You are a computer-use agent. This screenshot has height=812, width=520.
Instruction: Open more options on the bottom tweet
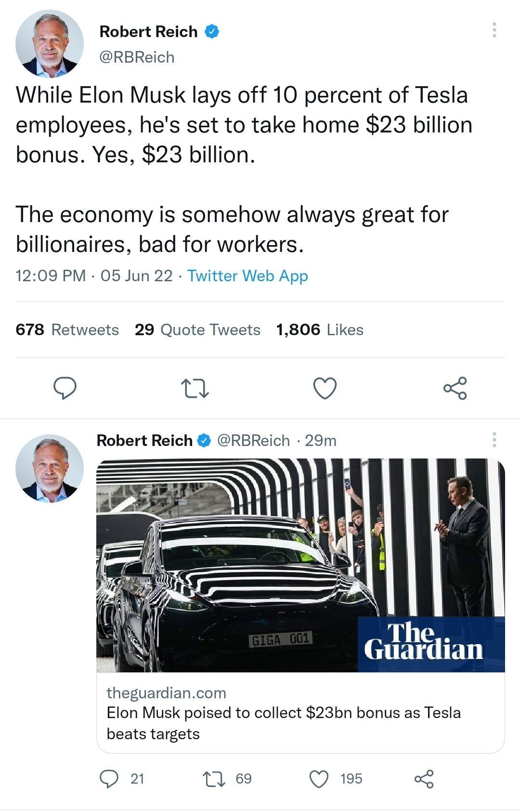[x=494, y=441]
